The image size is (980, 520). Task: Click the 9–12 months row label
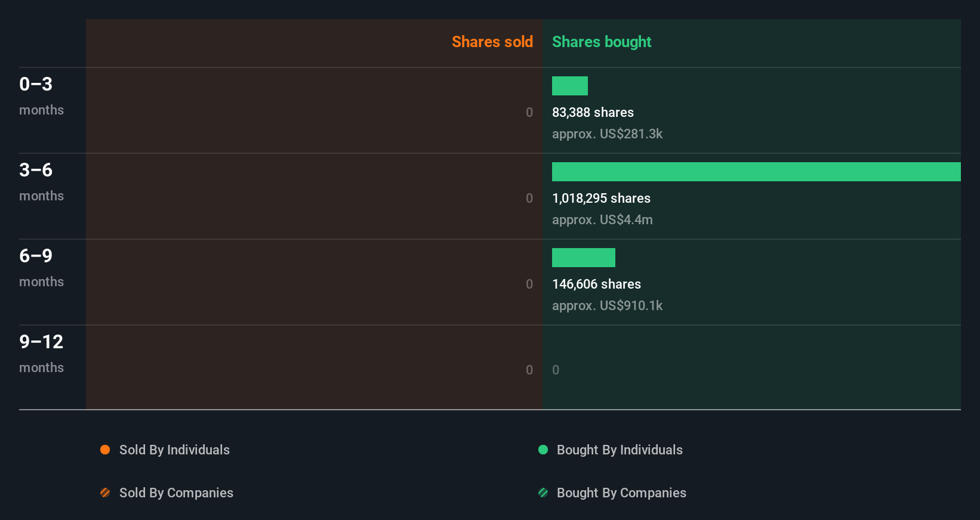(x=41, y=354)
